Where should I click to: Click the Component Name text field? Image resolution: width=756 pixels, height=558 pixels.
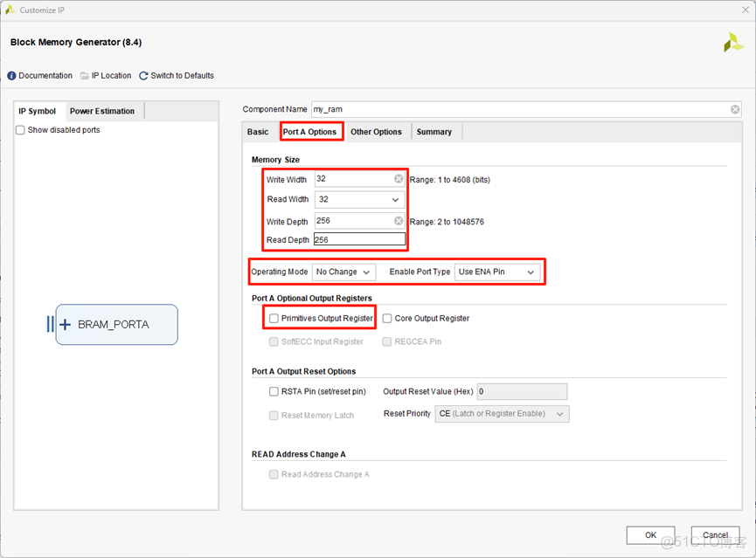pyautogui.click(x=520, y=109)
